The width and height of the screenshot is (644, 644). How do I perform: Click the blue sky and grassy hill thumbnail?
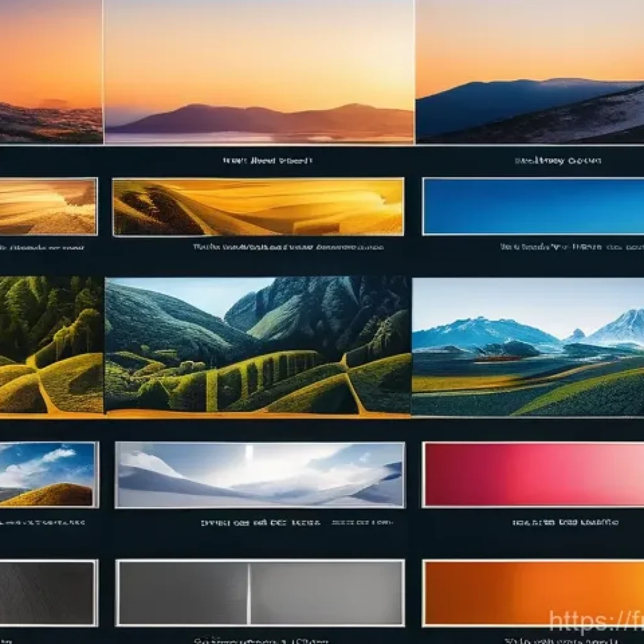(x=47, y=474)
